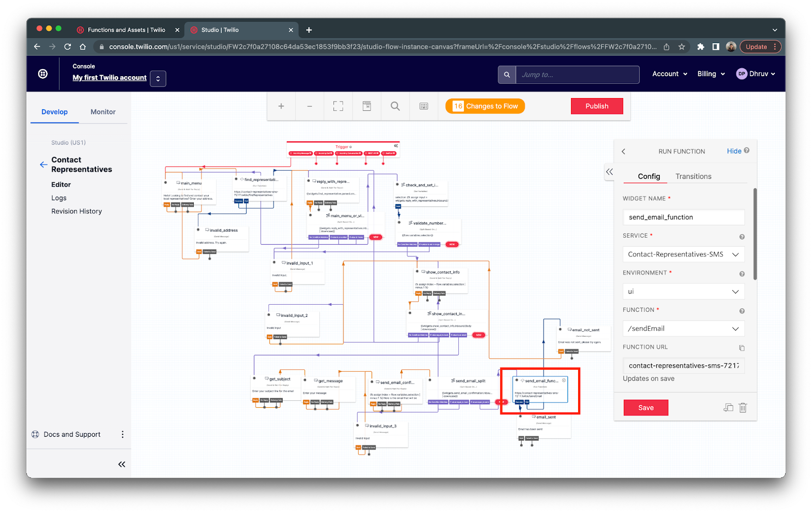Reload the page with refresh icon
The width and height of the screenshot is (812, 513).
[67, 47]
